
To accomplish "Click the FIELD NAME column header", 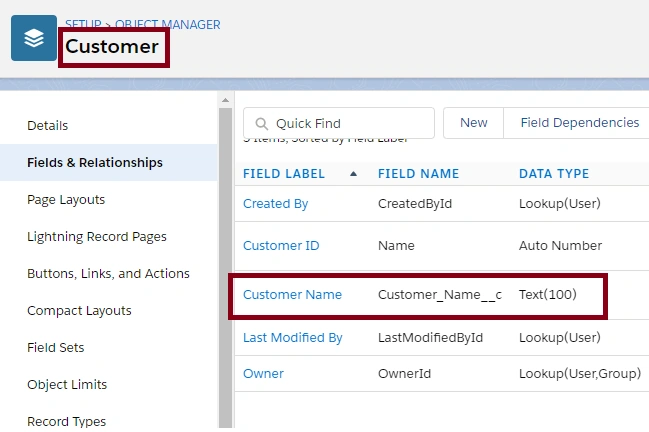I will (x=418, y=174).
